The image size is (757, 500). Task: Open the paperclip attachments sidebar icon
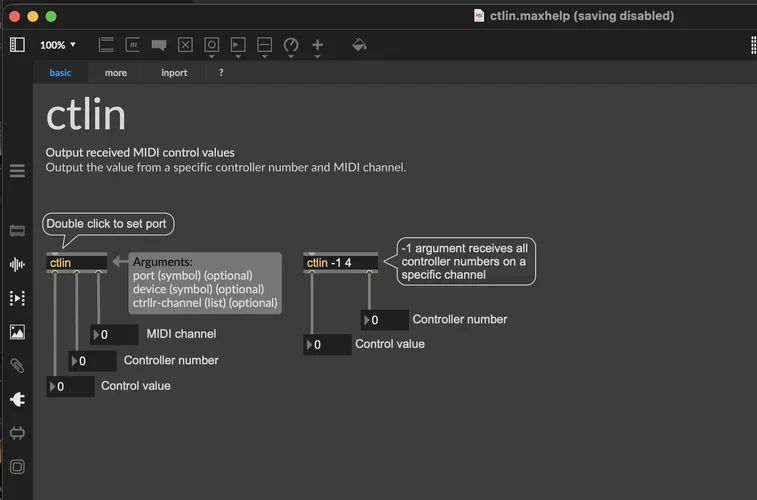point(17,366)
